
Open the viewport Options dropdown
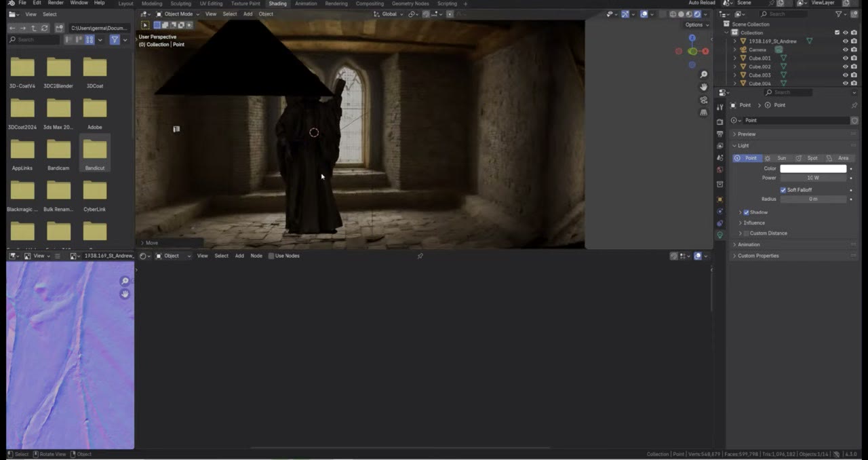[696, 25]
